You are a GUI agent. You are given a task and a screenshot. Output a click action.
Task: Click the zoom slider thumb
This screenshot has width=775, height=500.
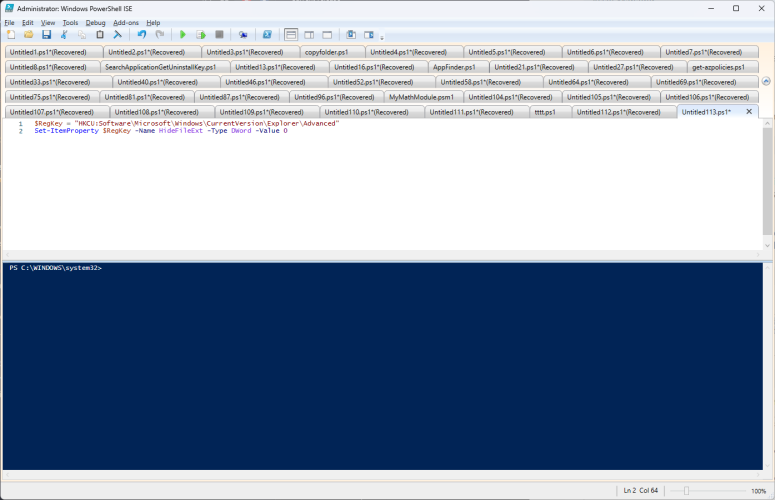[x=686, y=491]
